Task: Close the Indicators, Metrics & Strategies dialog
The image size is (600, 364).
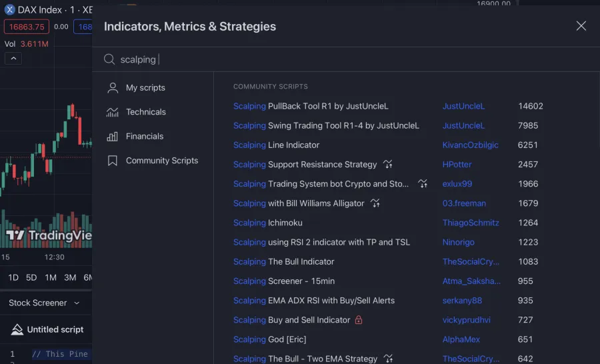Action: [x=581, y=26]
